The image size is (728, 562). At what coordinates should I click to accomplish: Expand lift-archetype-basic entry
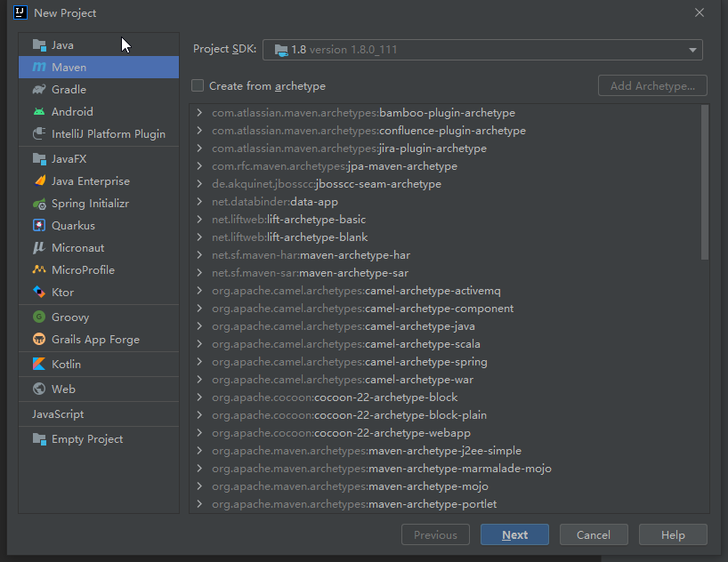click(x=199, y=220)
